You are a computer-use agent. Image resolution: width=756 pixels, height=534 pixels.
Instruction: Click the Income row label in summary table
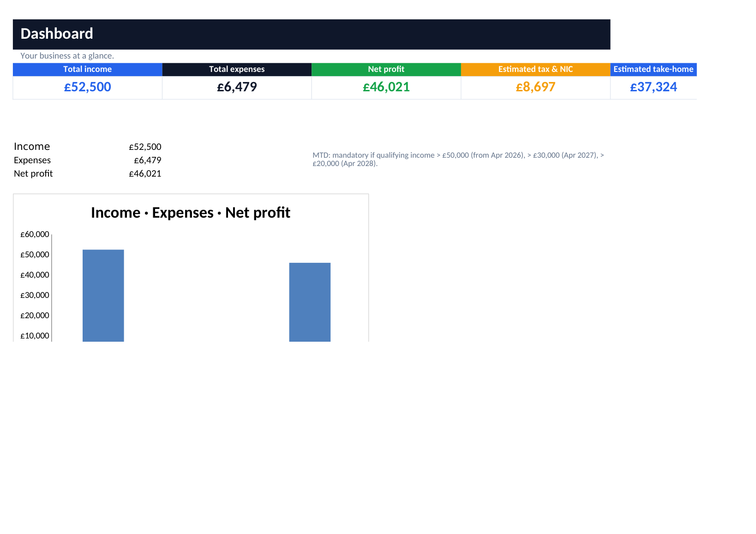coord(32,147)
